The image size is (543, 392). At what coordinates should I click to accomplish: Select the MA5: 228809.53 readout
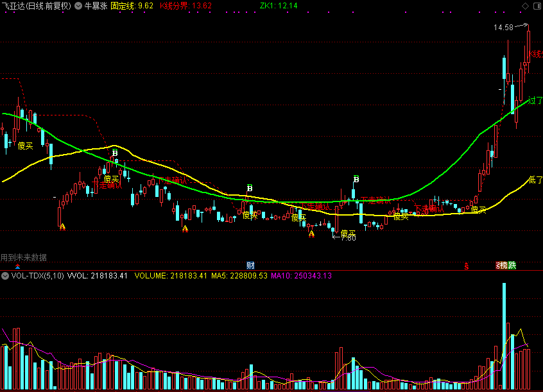coord(239,276)
